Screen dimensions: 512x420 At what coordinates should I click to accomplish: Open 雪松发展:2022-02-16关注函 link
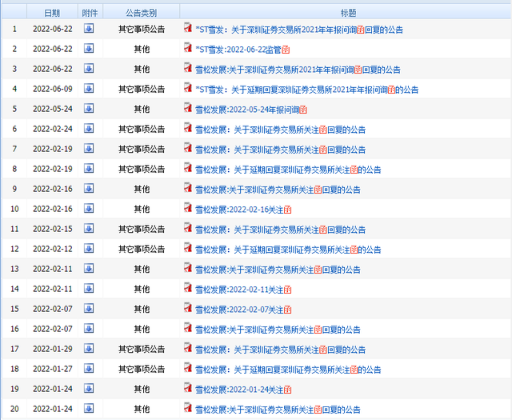pyautogui.click(x=243, y=210)
